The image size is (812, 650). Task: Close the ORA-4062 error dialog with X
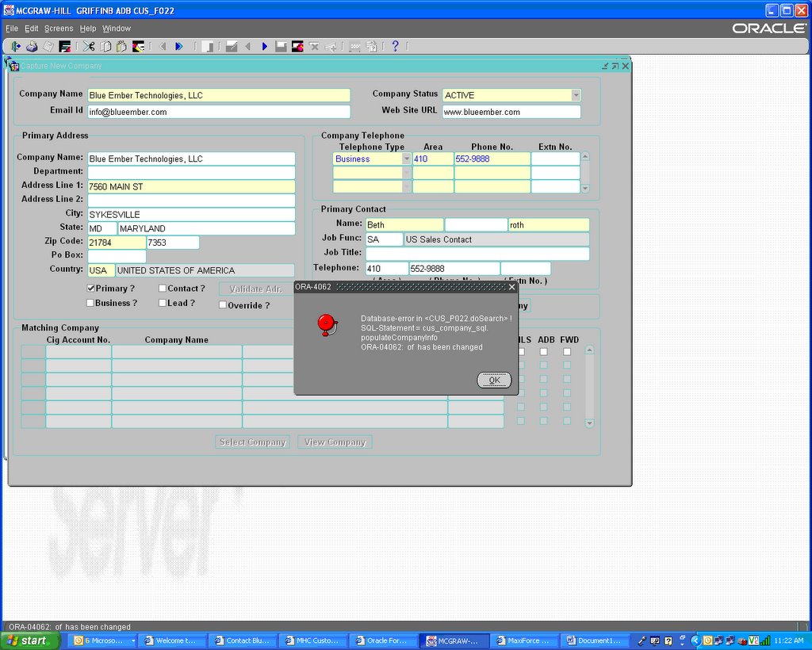(511, 287)
